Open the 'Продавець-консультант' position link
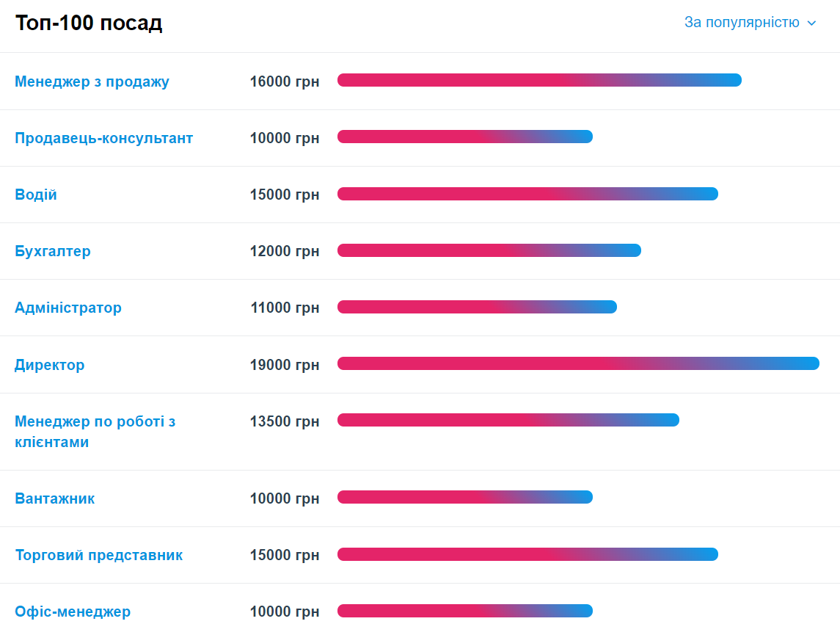Image resolution: width=840 pixels, height=624 pixels. click(x=103, y=138)
